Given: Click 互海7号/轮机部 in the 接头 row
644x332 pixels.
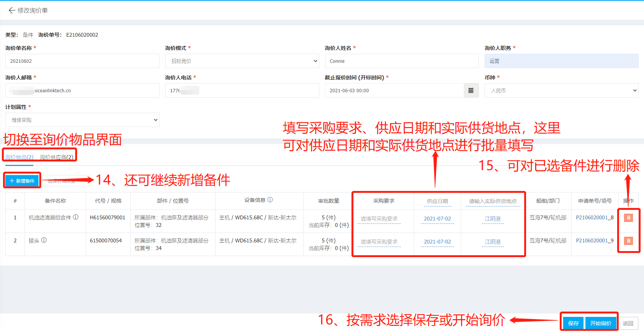Looking at the screenshot, I should pyautogui.click(x=548, y=240).
